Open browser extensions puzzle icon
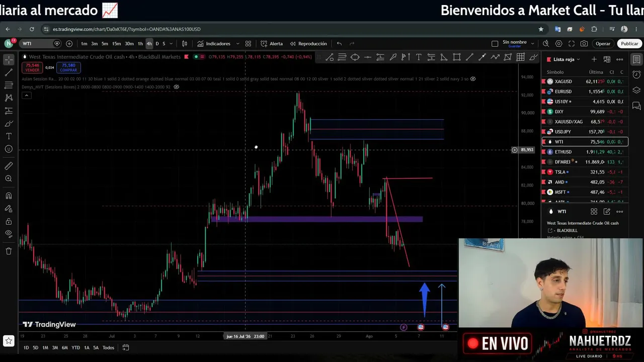Image resolution: width=644 pixels, height=362 pixels. (594, 29)
